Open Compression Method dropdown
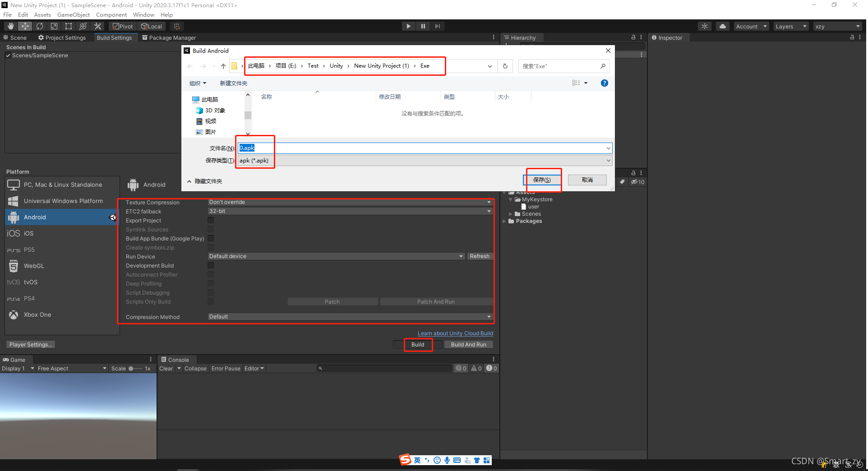This screenshot has width=868, height=471. (350, 317)
